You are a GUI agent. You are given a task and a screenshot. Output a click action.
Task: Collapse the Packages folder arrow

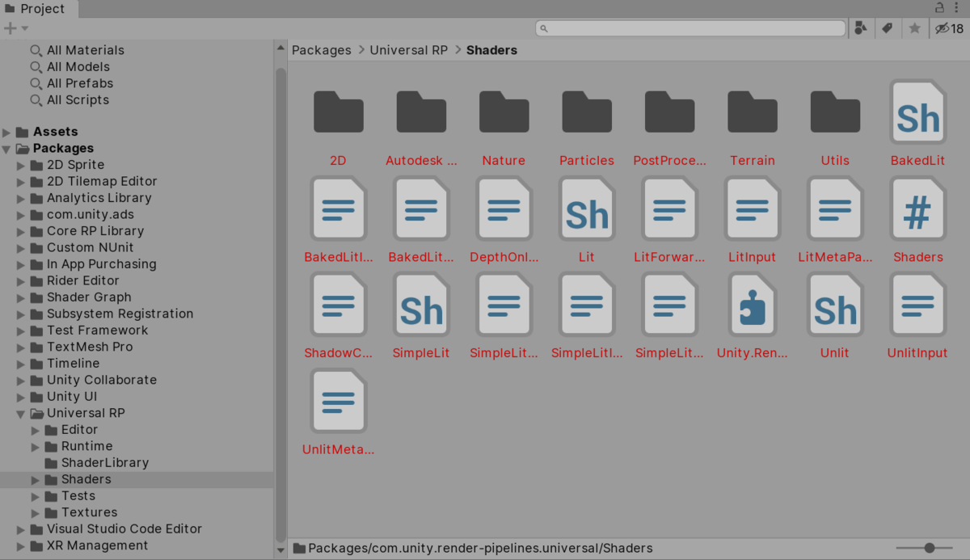pos(7,149)
